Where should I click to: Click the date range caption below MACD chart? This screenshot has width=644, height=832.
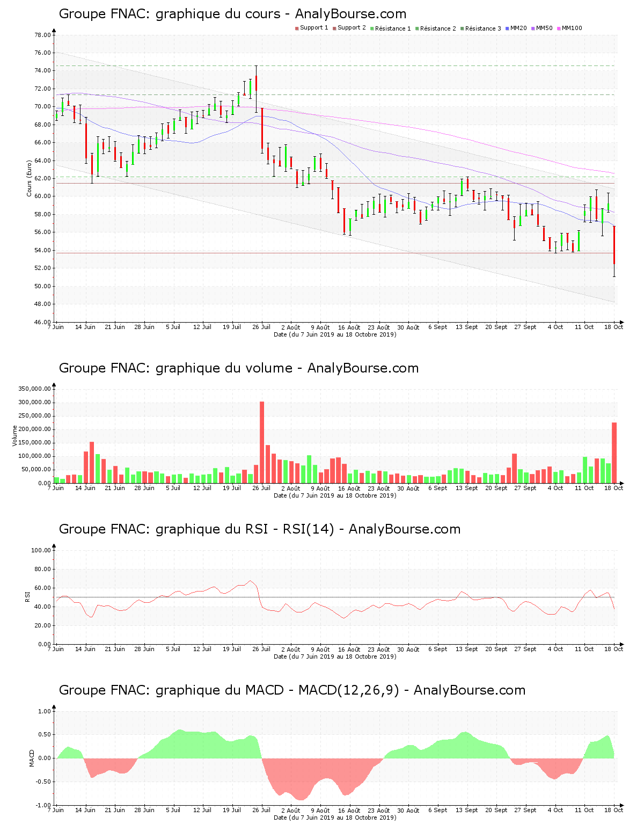[x=335, y=818]
